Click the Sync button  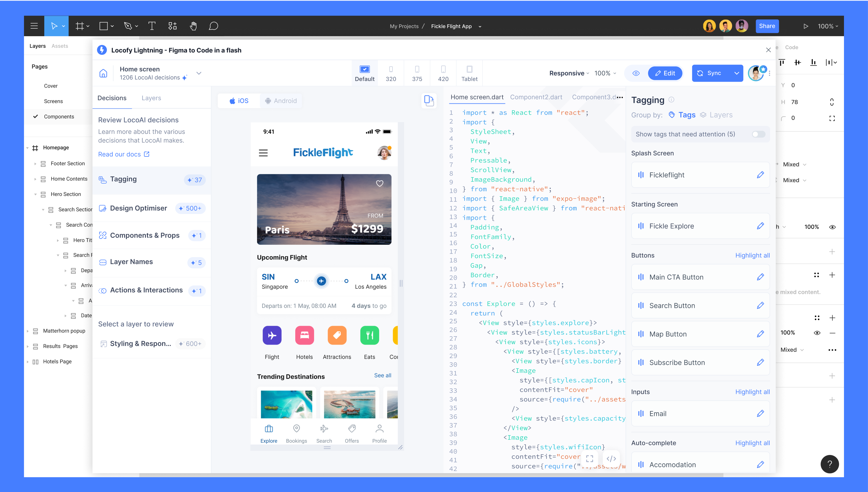tap(711, 73)
